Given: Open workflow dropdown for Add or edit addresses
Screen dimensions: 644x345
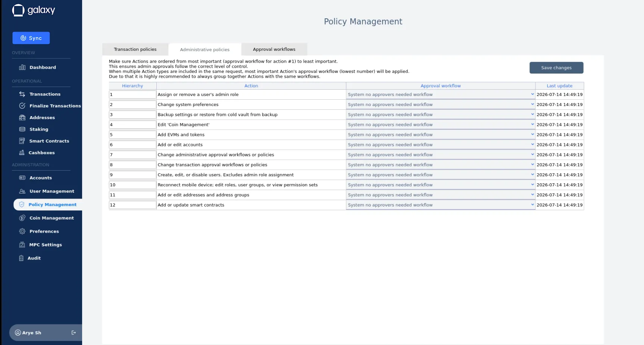Looking at the screenshot, I should coord(441,195).
